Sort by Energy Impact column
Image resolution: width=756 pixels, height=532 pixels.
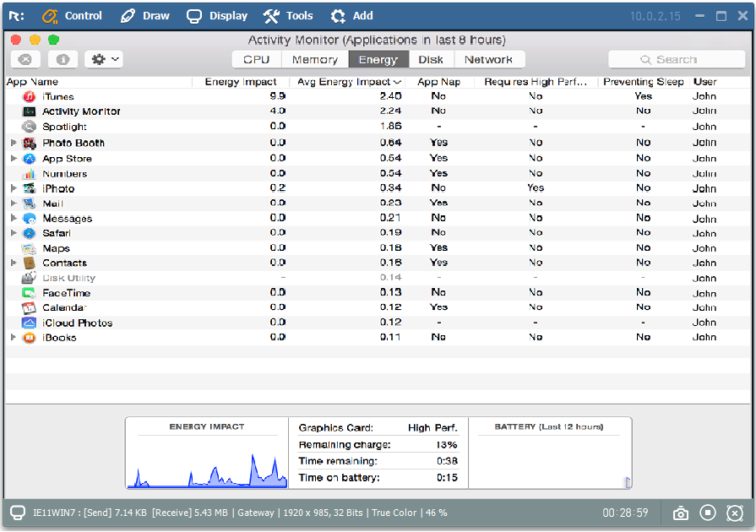pos(241,82)
